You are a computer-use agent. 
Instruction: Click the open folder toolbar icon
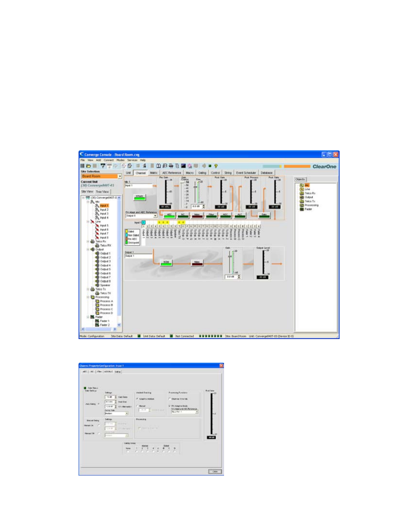(x=88, y=166)
